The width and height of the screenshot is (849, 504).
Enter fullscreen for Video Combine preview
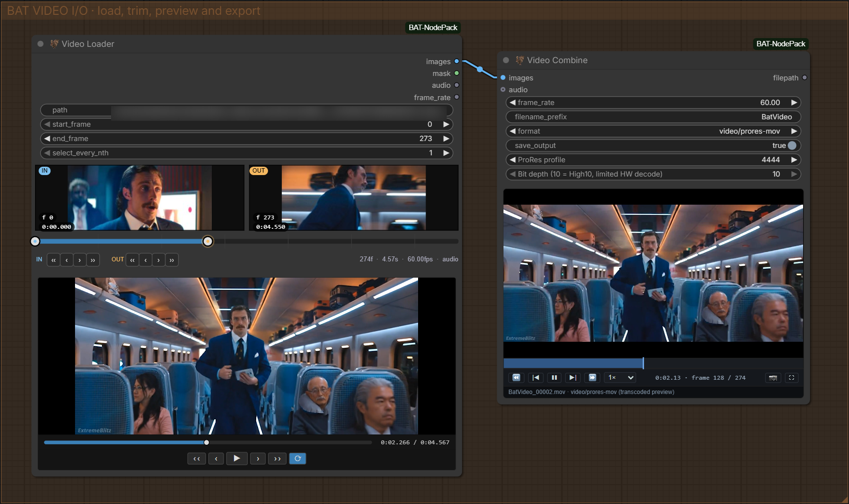792,378
